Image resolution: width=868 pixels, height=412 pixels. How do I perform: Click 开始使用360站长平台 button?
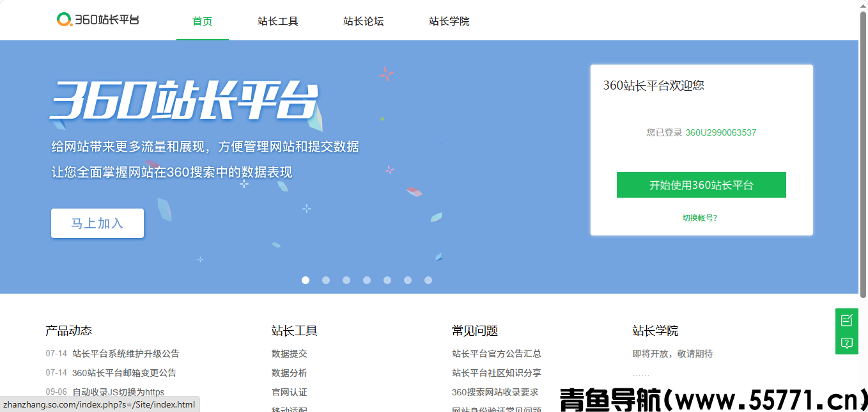click(701, 185)
